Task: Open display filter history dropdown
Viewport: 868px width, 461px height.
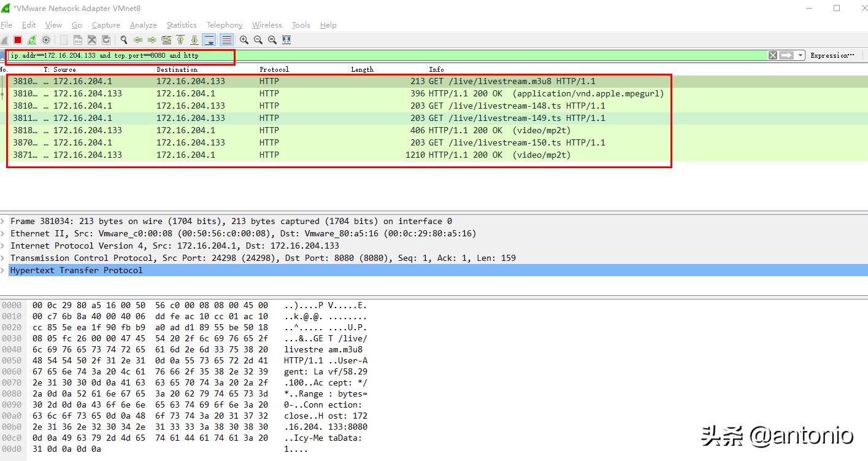Action: [x=801, y=55]
